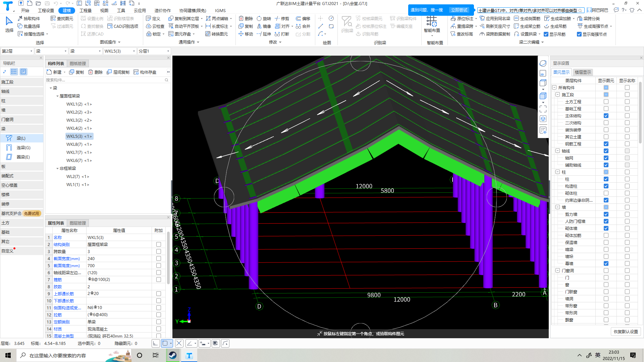Viewport: 644px width, 362px height.
Task: Uncheck 构造柱 显示图元 checkbox
Action: pos(606,186)
